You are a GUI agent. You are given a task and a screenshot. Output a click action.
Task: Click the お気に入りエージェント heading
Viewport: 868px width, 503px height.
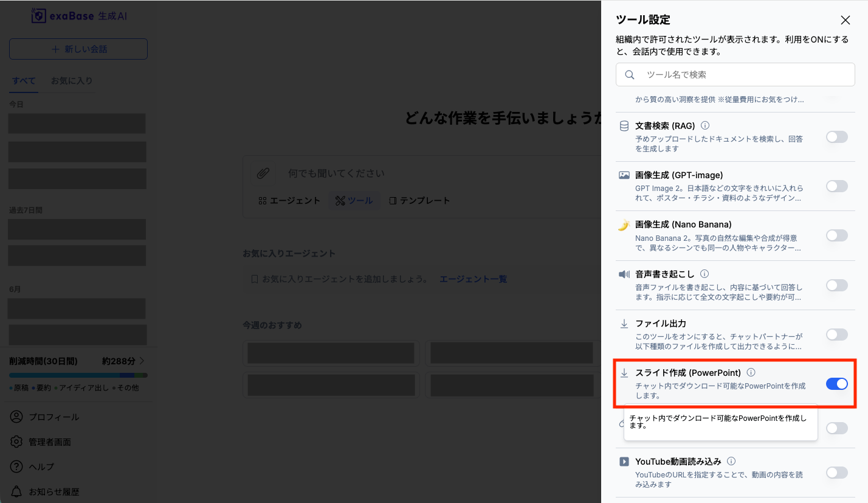click(289, 253)
